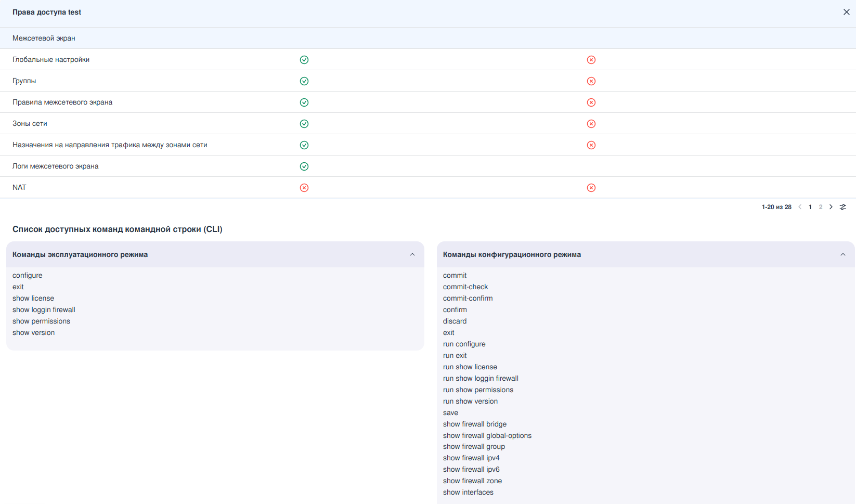This screenshot has height=504, width=856.
Task: Collapse Команды конфигурационного режима panel
Action: [843, 254]
